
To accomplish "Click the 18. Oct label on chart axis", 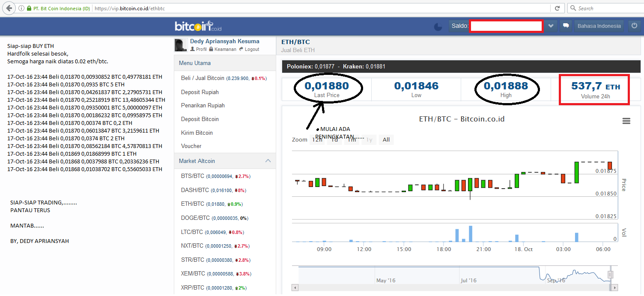I will coord(523,249).
